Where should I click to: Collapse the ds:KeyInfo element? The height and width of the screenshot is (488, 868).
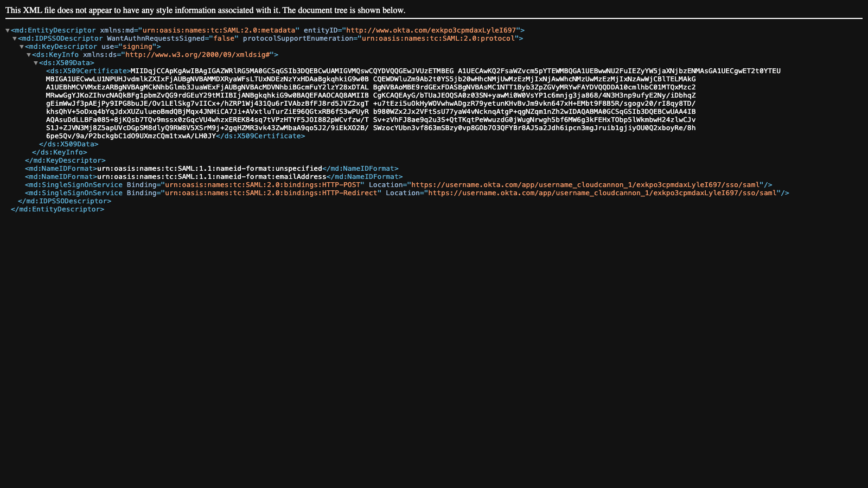point(30,55)
